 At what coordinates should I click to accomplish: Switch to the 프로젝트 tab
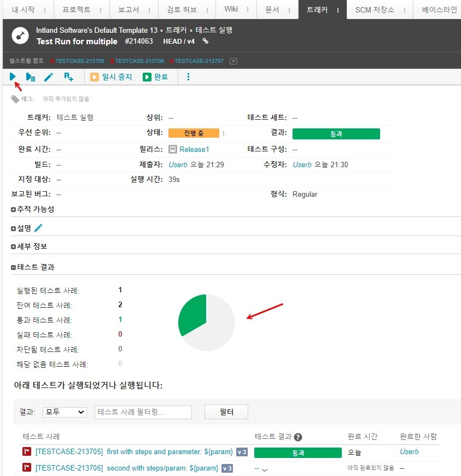(77, 10)
